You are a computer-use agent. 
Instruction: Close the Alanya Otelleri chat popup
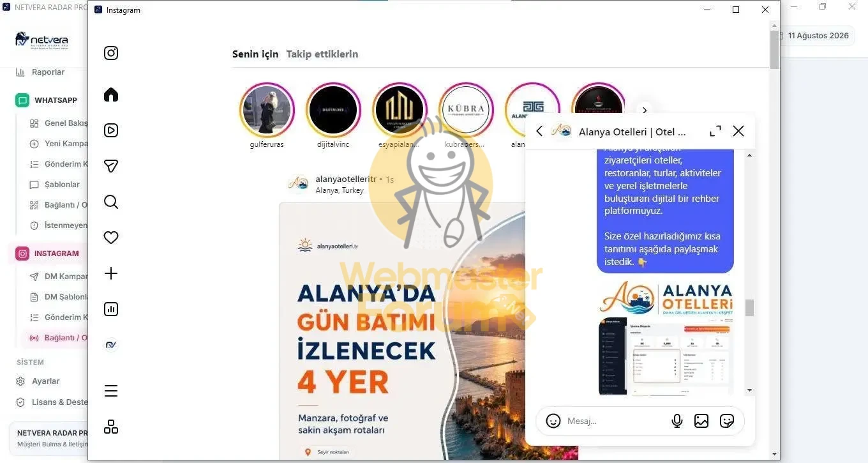pos(738,131)
